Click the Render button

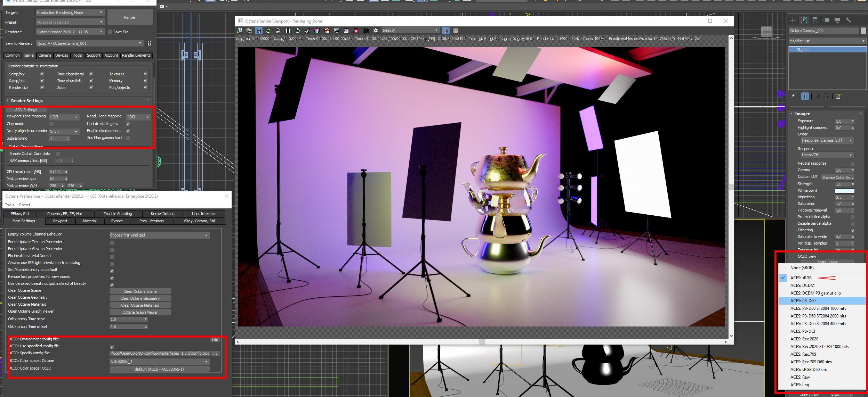pos(130,17)
